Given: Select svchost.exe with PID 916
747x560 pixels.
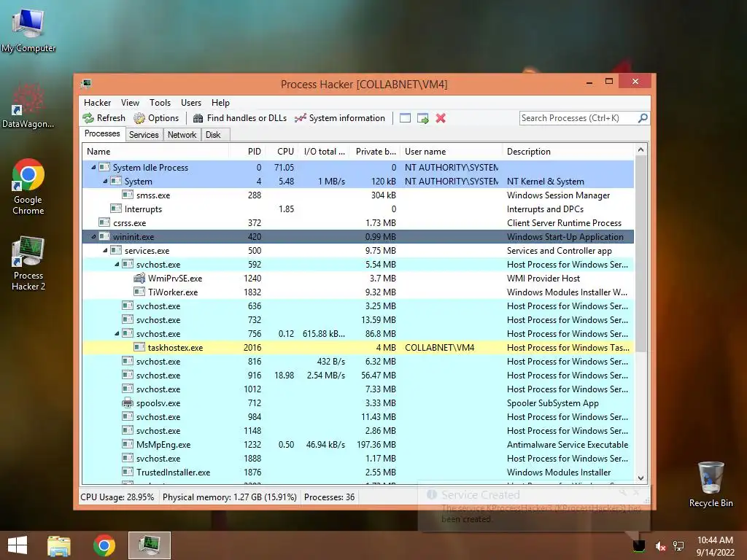Looking at the screenshot, I should [357, 375].
